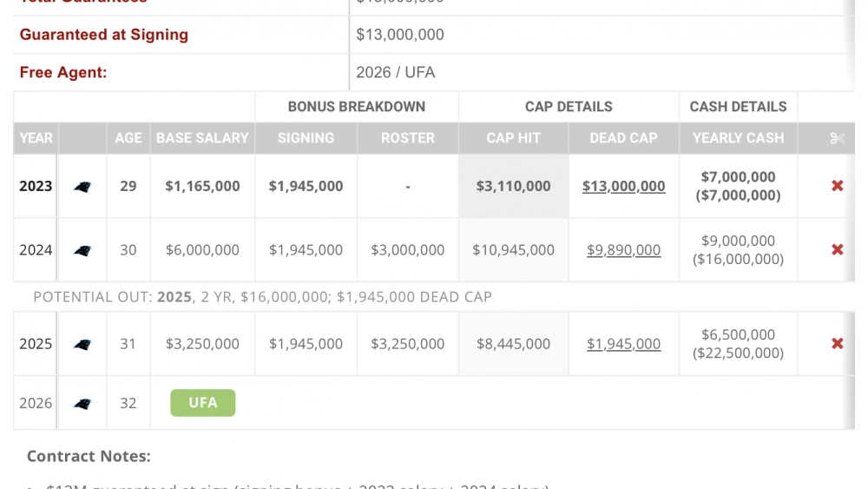Image resolution: width=868 pixels, height=489 pixels.
Task: Click the DEAD CAP column header
Action: 623,138
